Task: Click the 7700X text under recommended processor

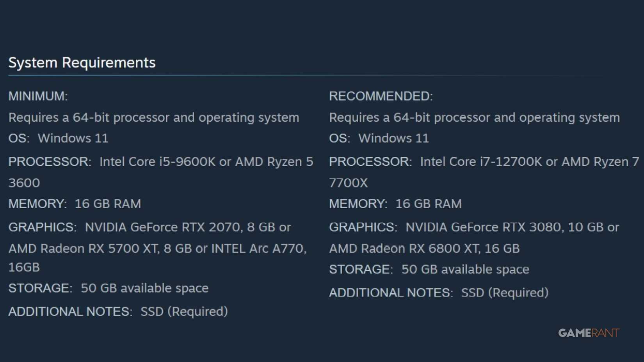Action: click(348, 183)
